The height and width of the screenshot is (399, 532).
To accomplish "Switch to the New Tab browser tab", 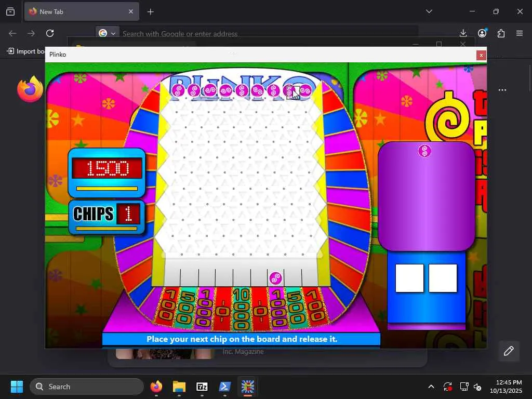I will click(82, 11).
